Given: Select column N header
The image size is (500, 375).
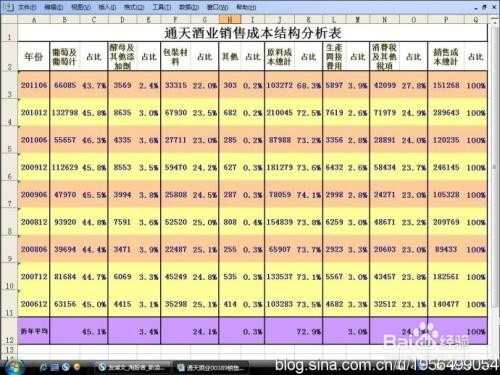Looking at the screenshot, I should (384, 20).
